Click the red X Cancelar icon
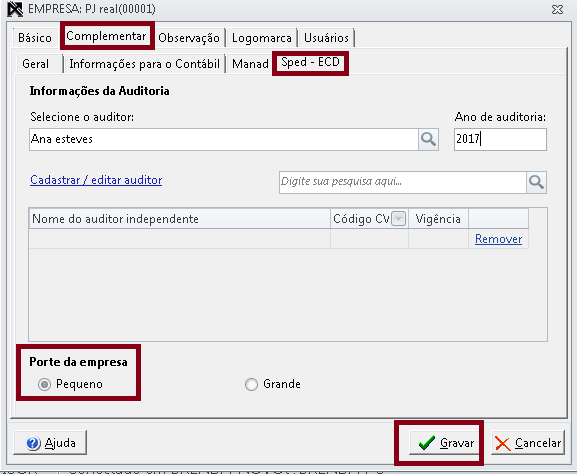 (x=503, y=443)
